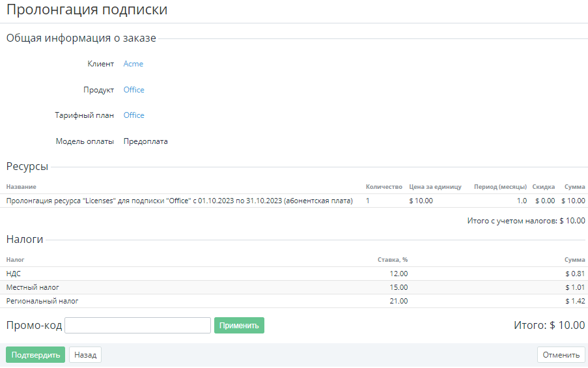Click the Пролонгация подписки page heading
588x368 pixels.
tap(87, 10)
